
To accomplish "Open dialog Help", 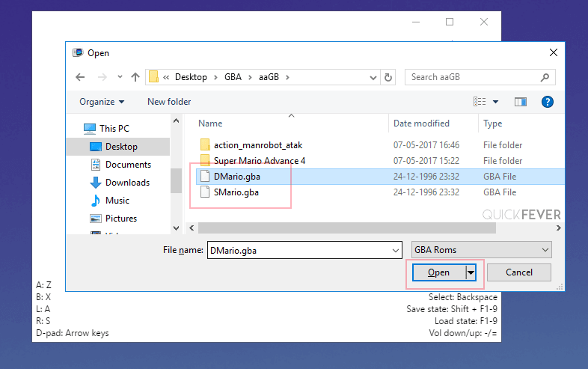I will (548, 102).
